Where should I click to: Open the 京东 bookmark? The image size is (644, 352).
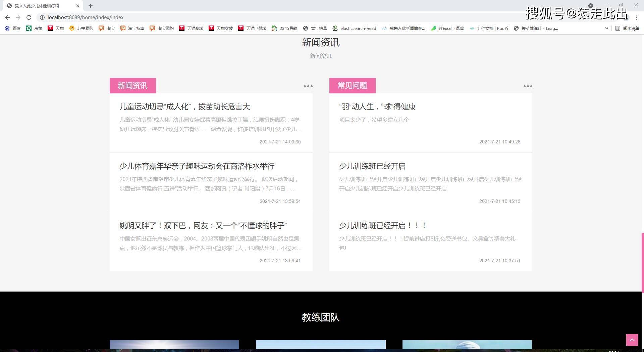point(34,29)
